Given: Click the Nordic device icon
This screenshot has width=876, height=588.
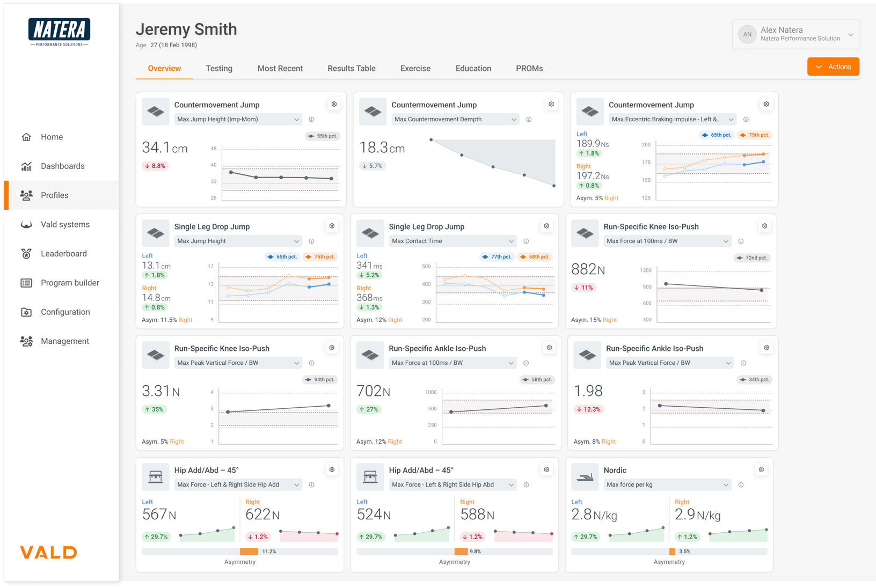Looking at the screenshot, I should (585, 477).
